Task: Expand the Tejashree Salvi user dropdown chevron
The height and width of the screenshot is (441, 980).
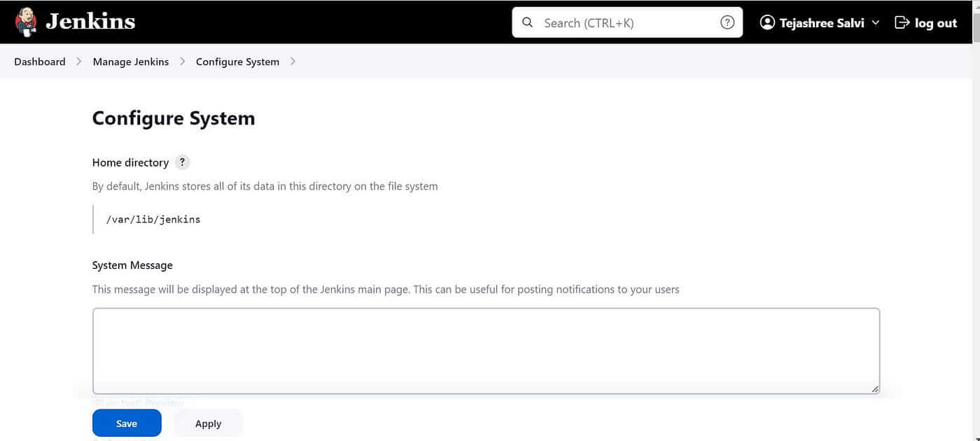Action: [x=875, y=23]
